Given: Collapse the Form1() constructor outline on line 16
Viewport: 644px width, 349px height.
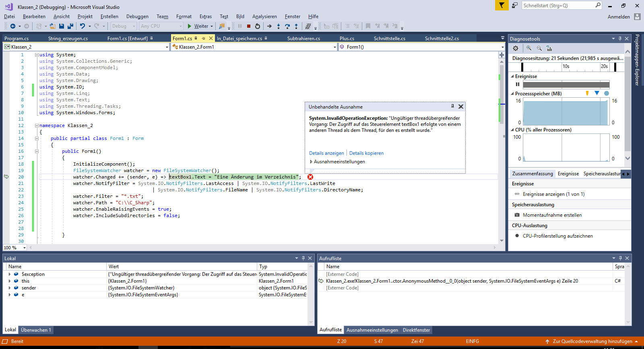Looking at the screenshot, I should [x=37, y=151].
